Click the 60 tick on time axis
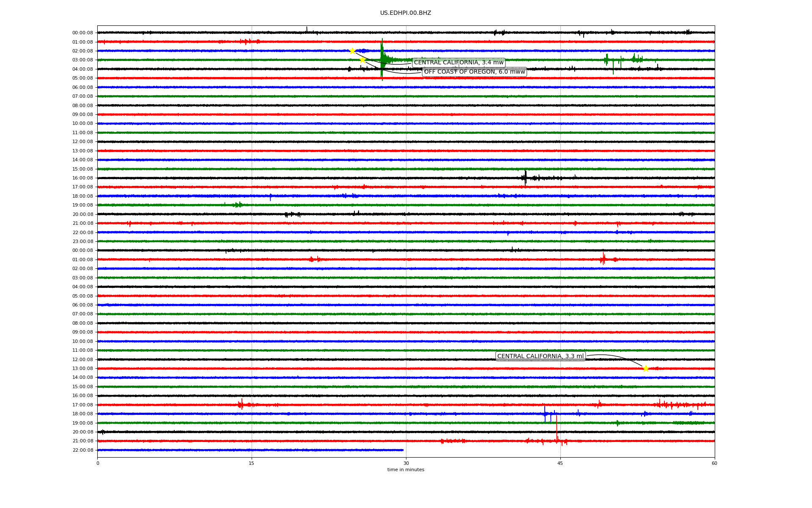 (x=714, y=463)
